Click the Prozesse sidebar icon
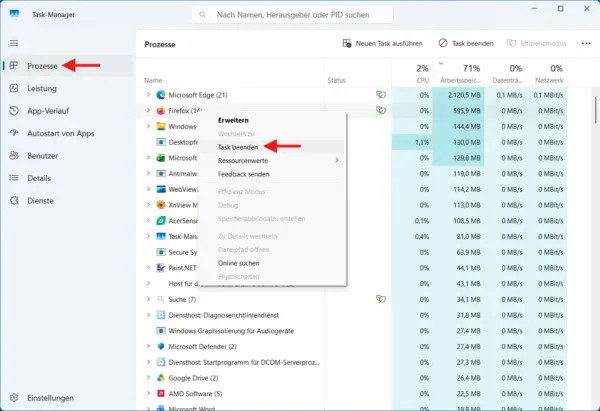Screen dimensions: 600x411 (14, 65)
